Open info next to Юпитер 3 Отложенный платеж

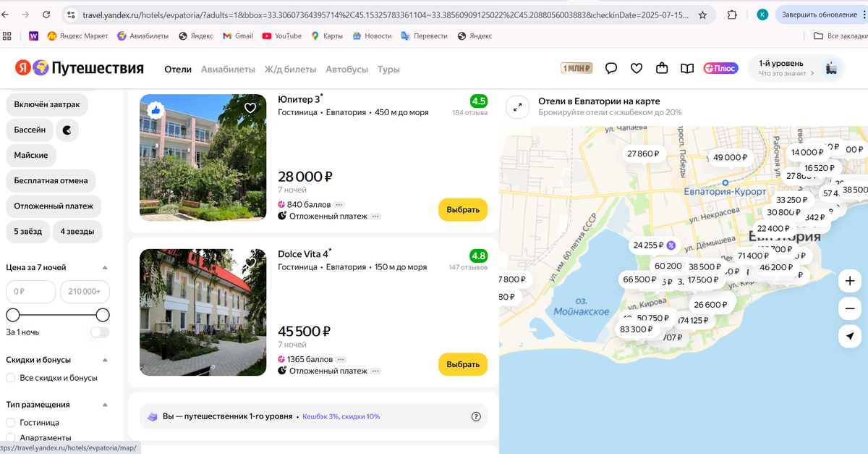(x=375, y=217)
